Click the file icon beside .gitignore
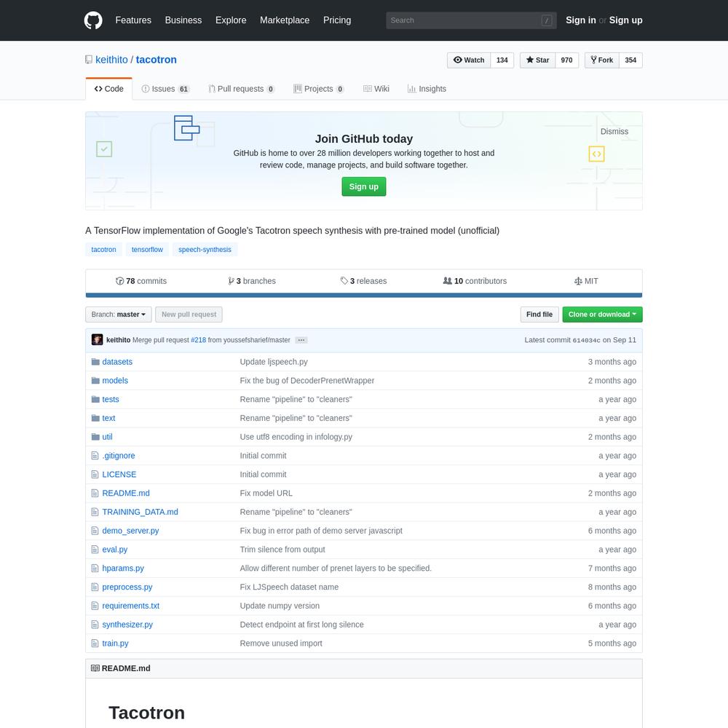 coord(95,456)
